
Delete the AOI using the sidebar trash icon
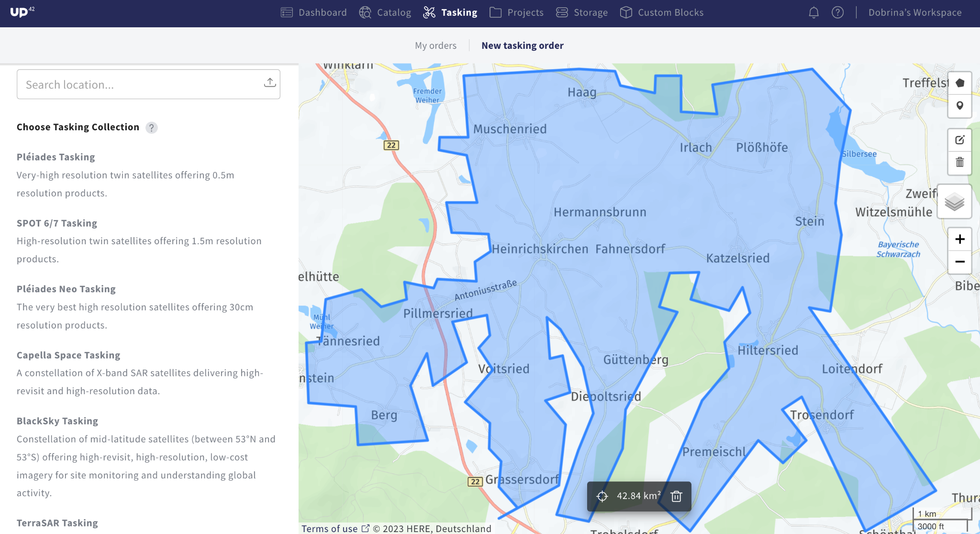tap(960, 163)
